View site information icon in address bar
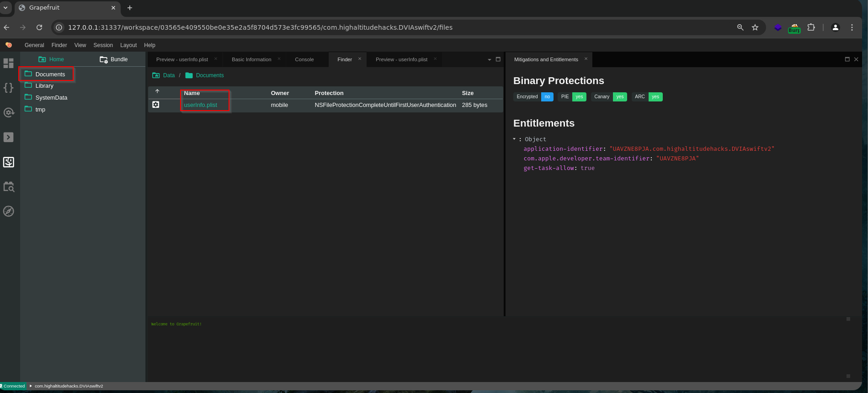 pyautogui.click(x=59, y=27)
